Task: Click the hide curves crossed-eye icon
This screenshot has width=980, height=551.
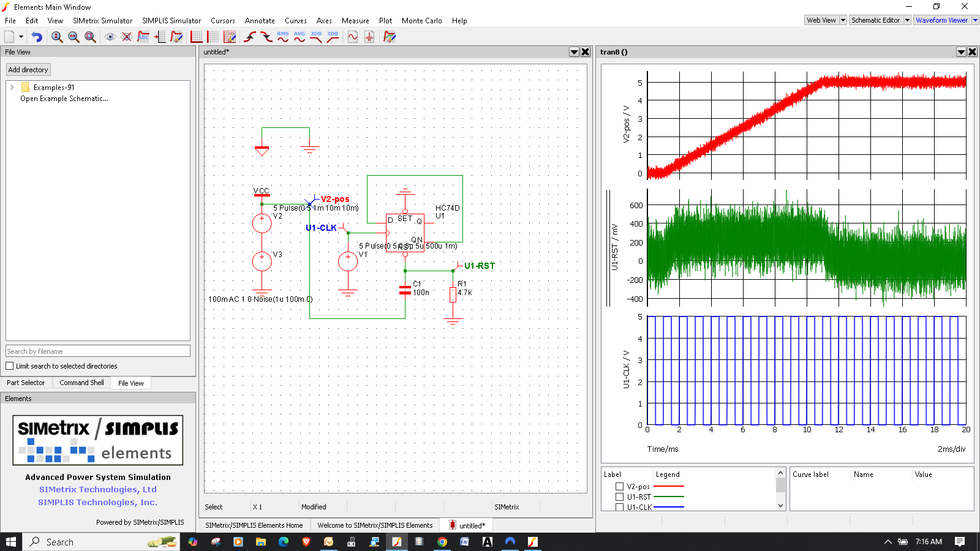Action: (127, 37)
